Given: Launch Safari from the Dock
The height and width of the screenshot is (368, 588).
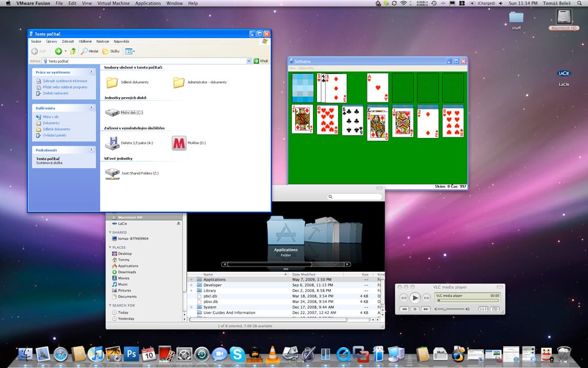Looking at the screenshot, I should [x=60, y=354].
